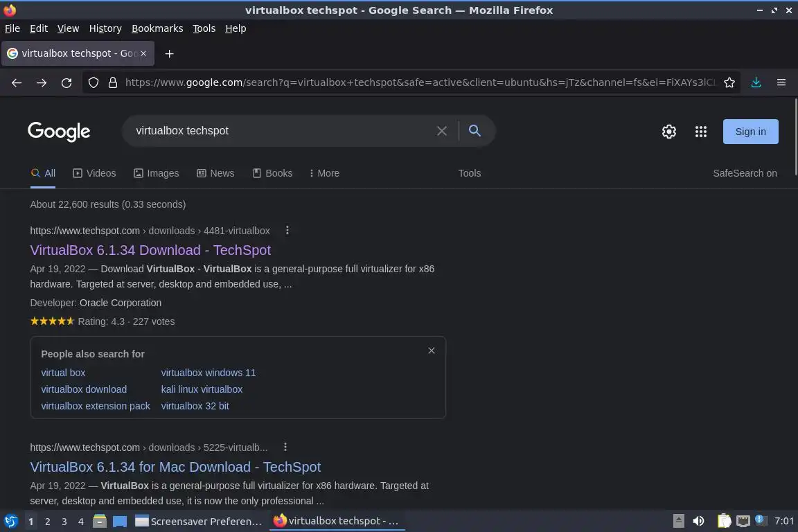The height and width of the screenshot is (532, 798).
Task: Search for virtual box suggestion
Action: point(63,373)
